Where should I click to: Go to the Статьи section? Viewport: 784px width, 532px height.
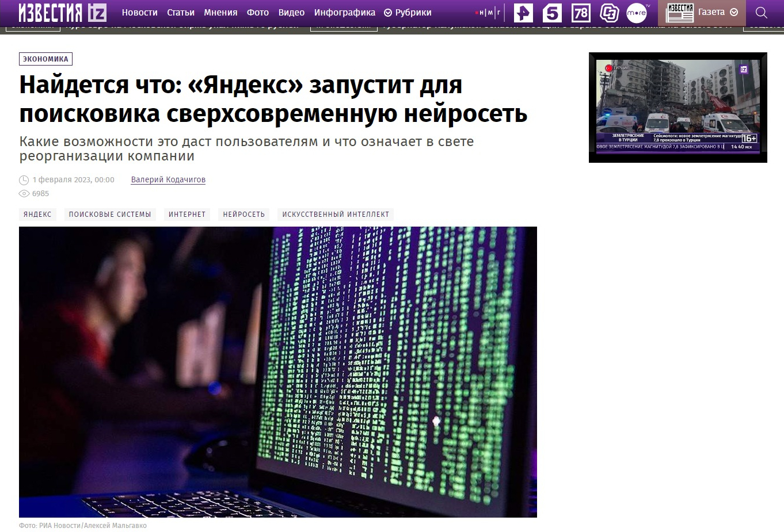tap(181, 13)
